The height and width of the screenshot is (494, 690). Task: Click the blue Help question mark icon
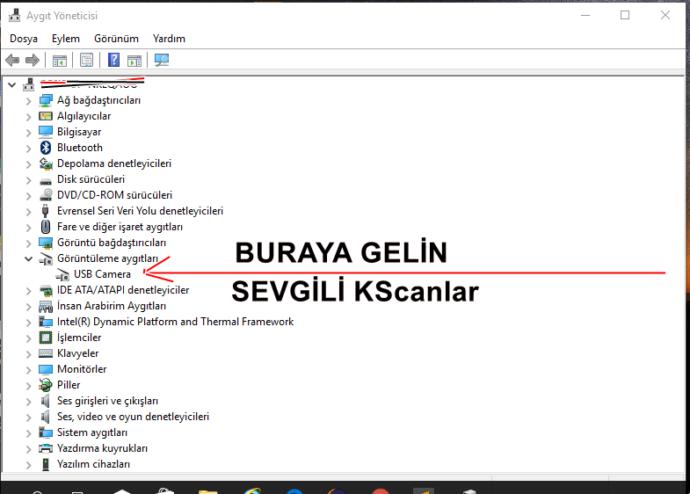point(114,60)
